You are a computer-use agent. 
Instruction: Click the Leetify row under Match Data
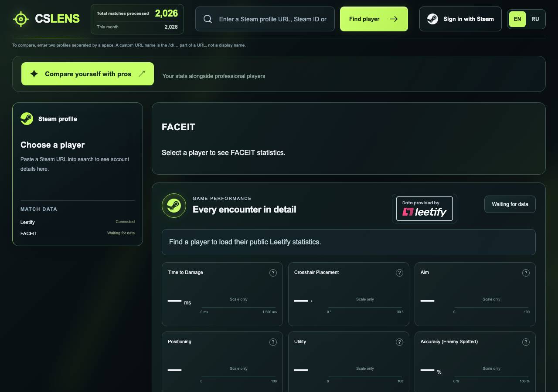coord(78,222)
